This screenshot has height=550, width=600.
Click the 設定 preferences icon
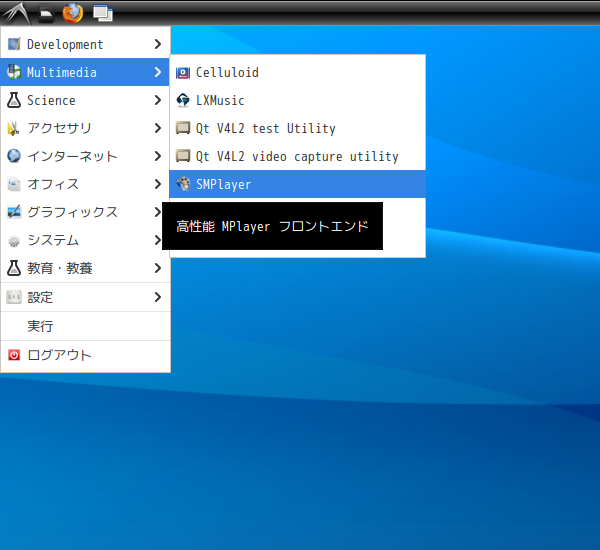click(x=14, y=297)
